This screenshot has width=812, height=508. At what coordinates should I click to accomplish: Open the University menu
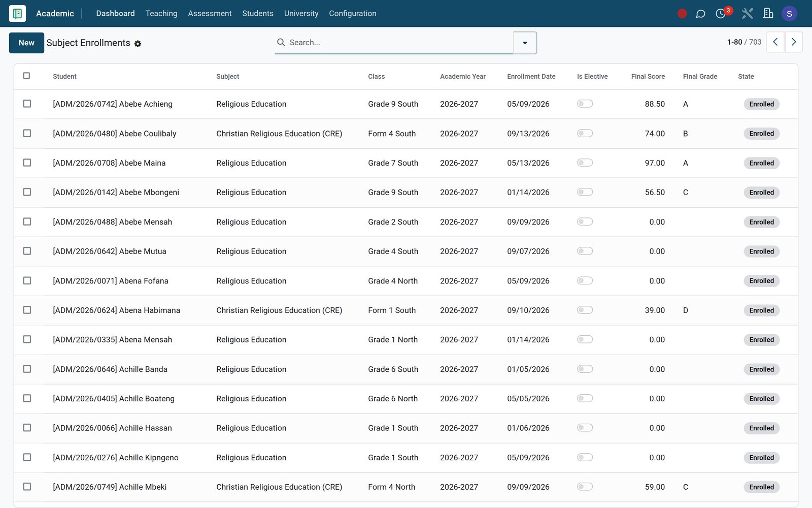click(301, 13)
